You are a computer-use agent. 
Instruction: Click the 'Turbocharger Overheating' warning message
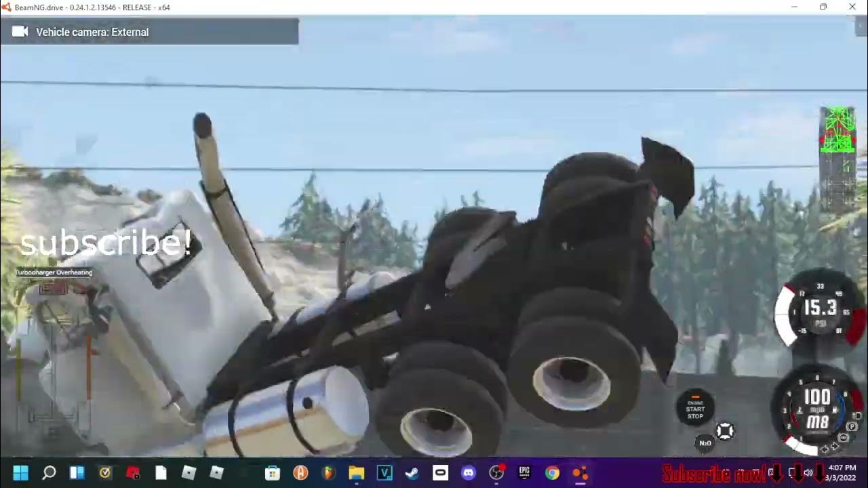coord(54,272)
